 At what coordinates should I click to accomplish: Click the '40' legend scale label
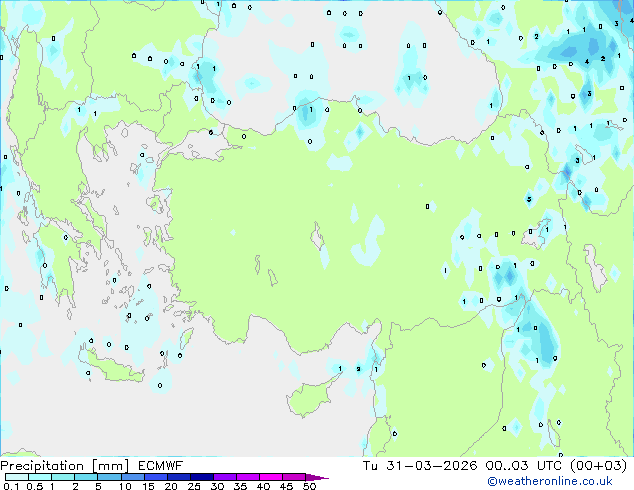coord(263,486)
